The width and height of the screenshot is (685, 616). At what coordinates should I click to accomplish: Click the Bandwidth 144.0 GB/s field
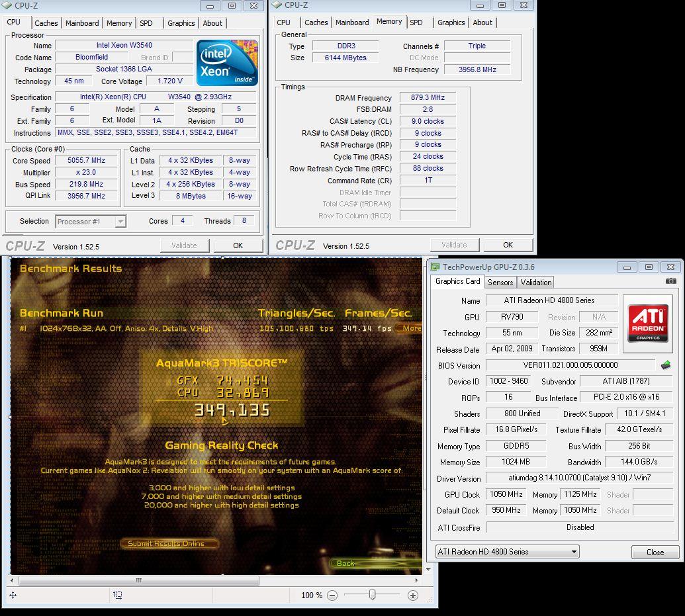pos(639,462)
